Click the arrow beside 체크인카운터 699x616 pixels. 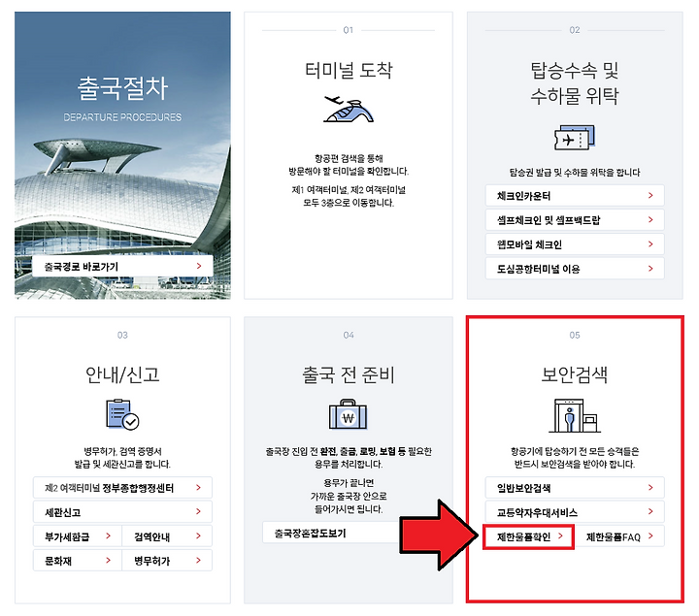point(650,195)
